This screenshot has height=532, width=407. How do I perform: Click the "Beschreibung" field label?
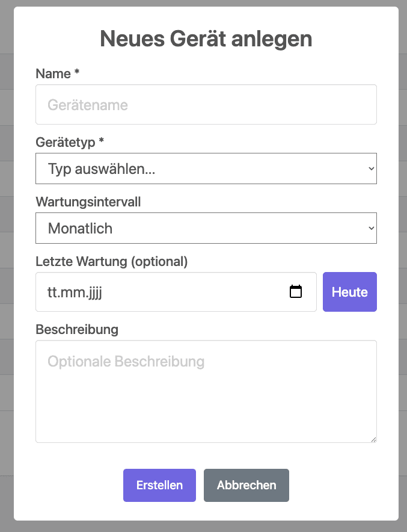coord(77,329)
